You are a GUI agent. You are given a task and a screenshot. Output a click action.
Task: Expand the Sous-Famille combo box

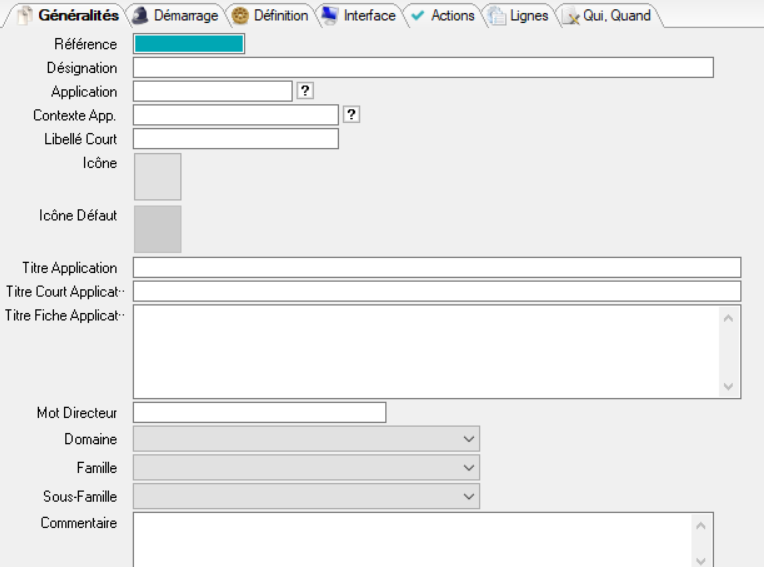tap(468, 496)
